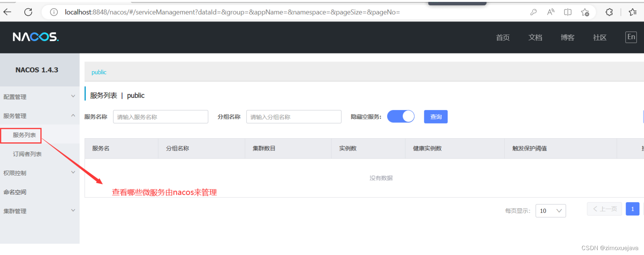Select the public namespace tab
Image resolution: width=644 pixels, height=255 pixels.
[99, 72]
